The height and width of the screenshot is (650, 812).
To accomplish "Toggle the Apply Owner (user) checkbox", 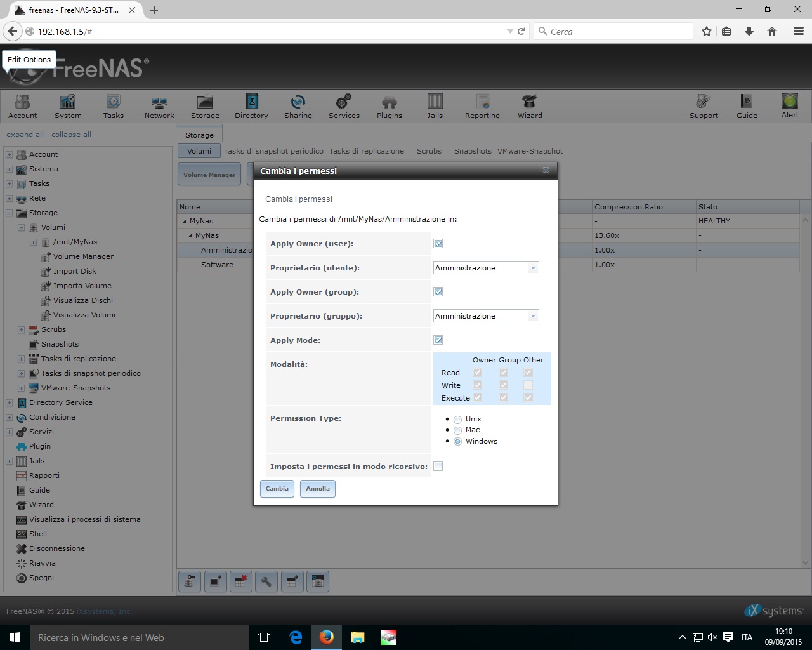I will click(438, 244).
